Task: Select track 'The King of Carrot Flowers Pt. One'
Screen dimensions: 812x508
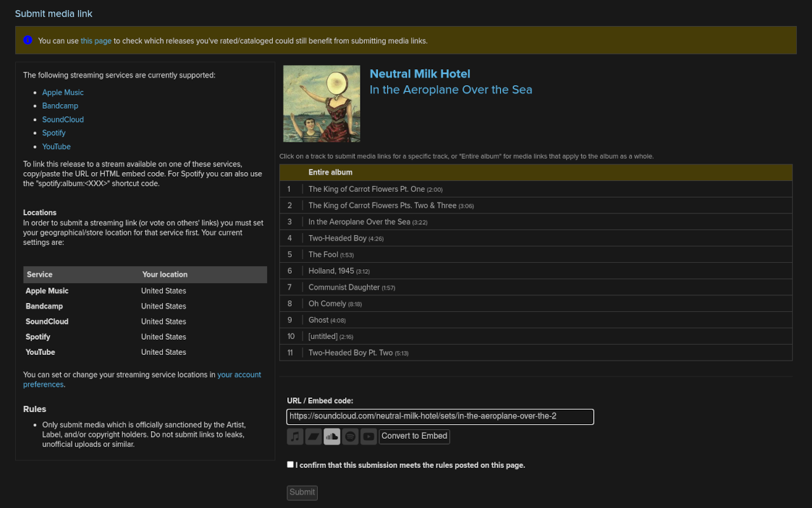Action: coord(536,189)
